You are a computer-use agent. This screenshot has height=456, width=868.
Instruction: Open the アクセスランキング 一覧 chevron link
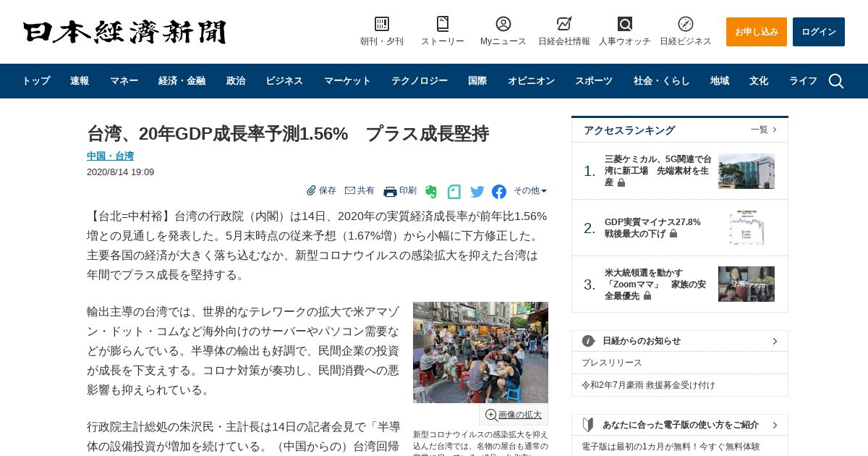764,130
